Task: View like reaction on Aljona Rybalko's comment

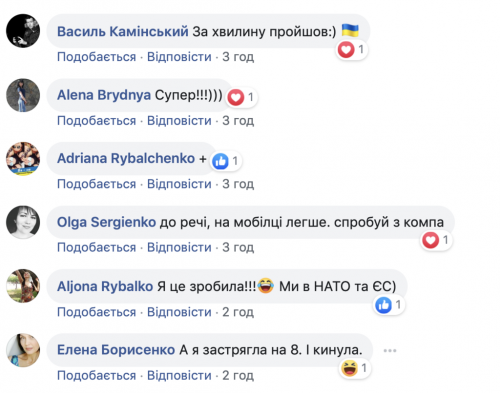Action: [389, 305]
